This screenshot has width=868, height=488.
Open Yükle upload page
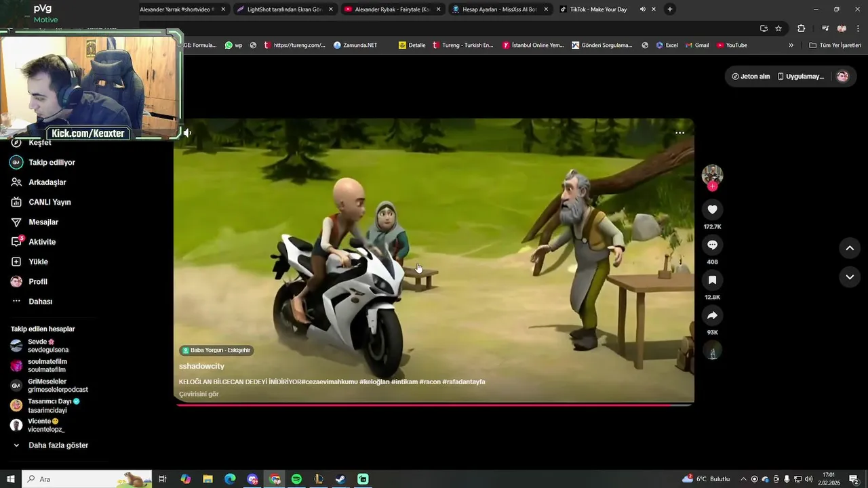(x=29, y=262)
